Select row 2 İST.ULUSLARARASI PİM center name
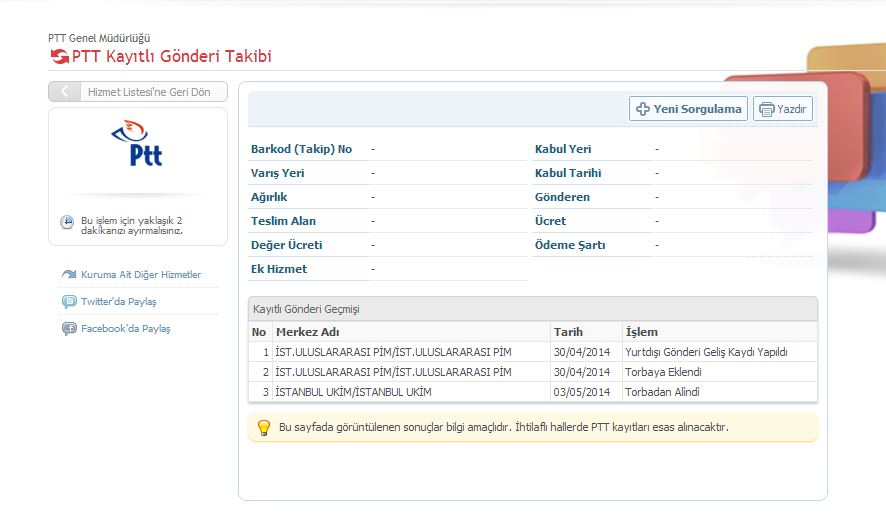 pyautogui.click(x=393, y=372)
